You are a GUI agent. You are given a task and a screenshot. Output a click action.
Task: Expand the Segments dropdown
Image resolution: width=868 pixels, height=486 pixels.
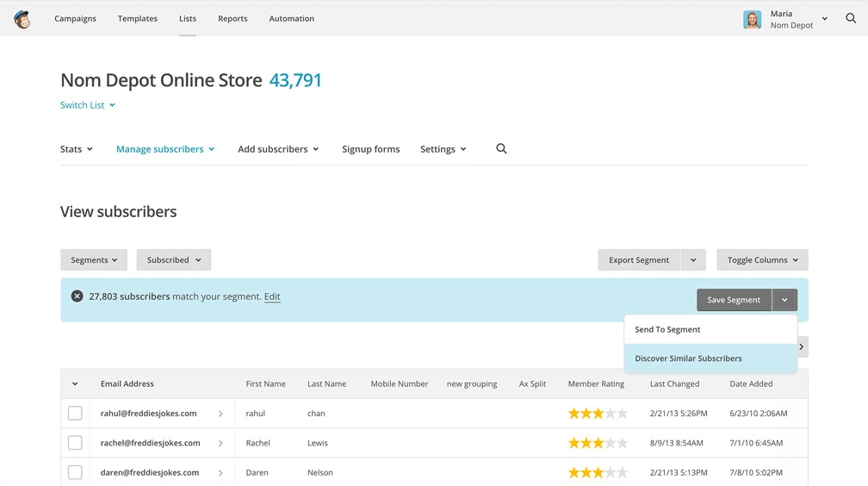point(94,260)
